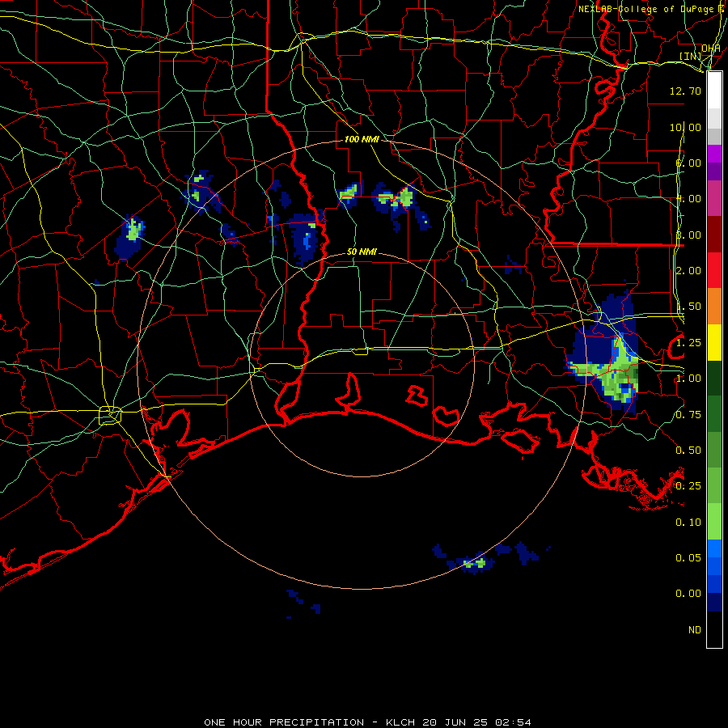Click the 0.00 legend value
The image size is (728, 728).
tap(688, 594)
